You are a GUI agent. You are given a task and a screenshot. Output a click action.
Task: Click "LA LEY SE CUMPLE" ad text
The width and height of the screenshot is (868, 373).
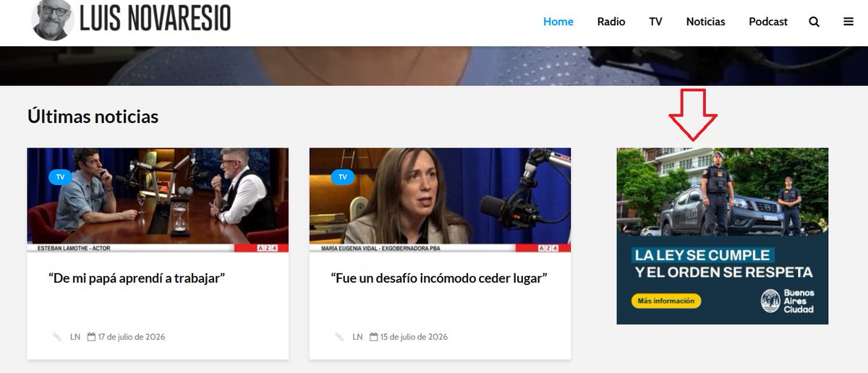point(702,254)
